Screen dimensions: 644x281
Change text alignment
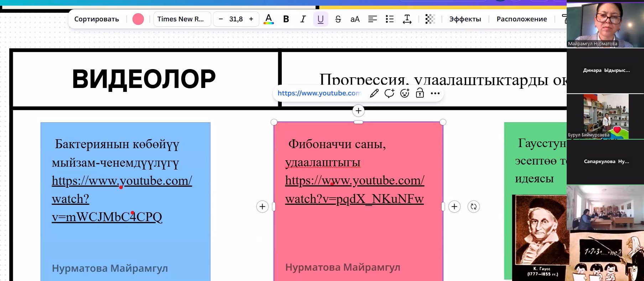[372, 19]
